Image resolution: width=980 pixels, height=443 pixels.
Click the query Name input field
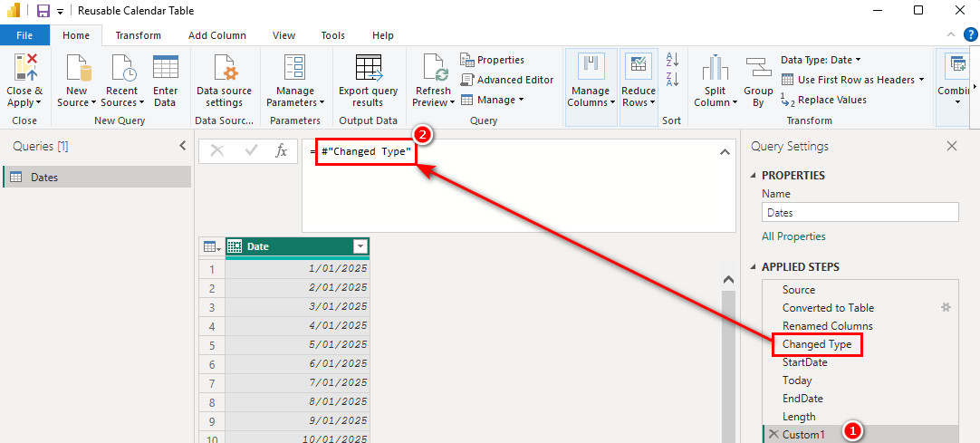[860, 213]
